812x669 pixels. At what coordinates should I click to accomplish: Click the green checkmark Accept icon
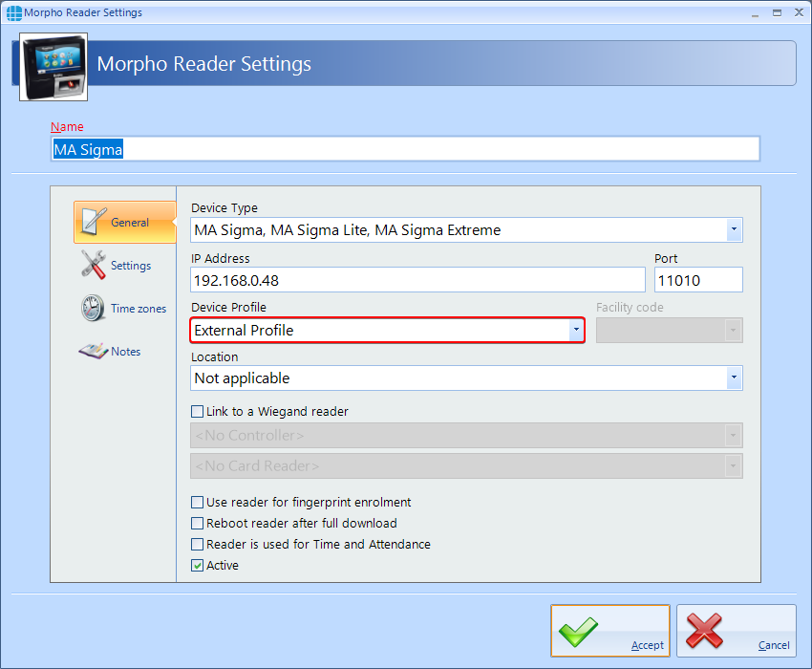pos(578,632)
